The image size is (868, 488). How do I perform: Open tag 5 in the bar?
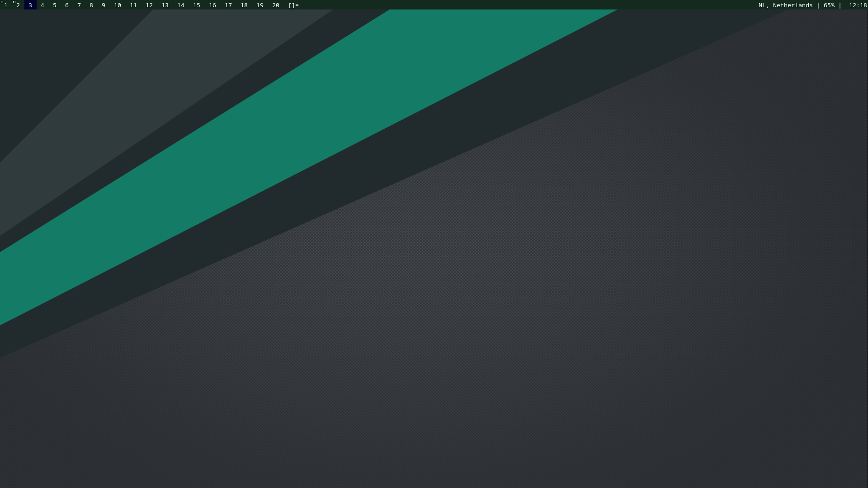point(55,5)
